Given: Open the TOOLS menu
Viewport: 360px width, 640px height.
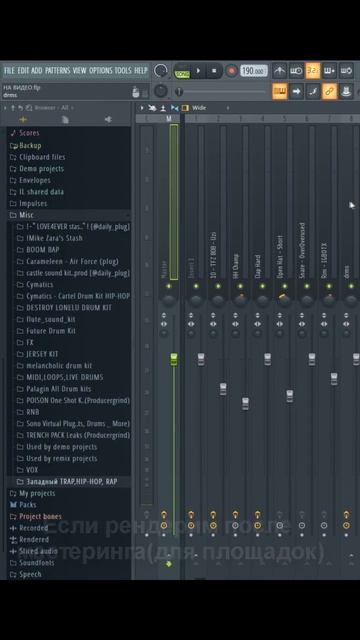Looking at the screenshot, I should [123, 71].
